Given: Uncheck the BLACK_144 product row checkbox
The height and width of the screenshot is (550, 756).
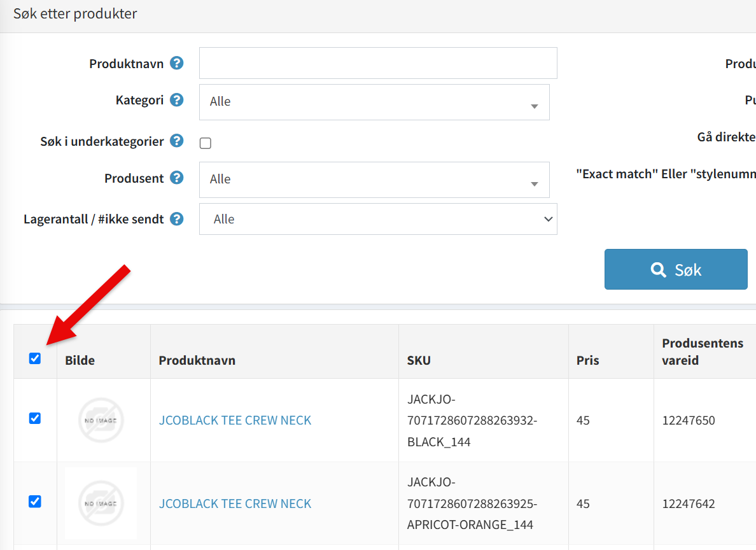Looking at the screenshot, I should tap(35, 418).
